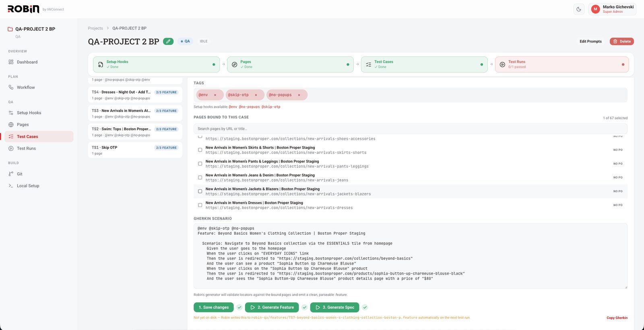The image size is (644, 330).
Task: Check New Arrivals in Women's Skirts & Shorts page
Action: 200,150
